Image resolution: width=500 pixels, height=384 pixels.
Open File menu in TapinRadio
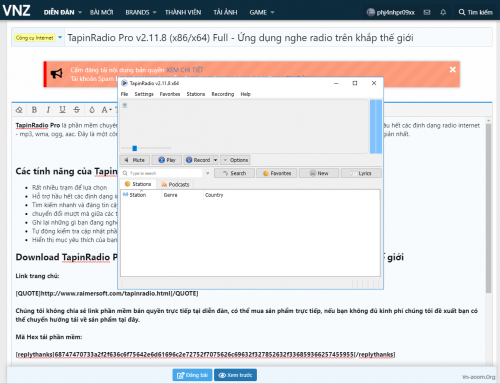click(124, 94)
